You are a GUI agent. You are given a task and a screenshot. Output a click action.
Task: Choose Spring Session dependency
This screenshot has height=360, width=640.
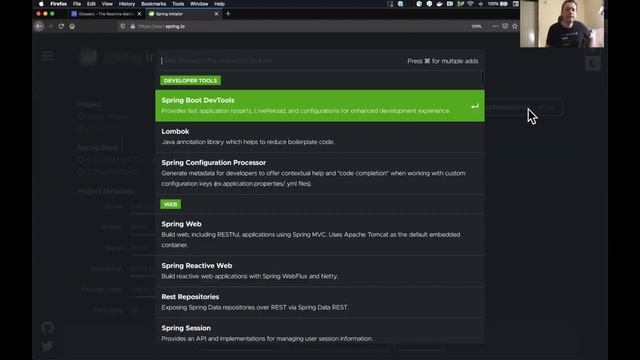tap(320, 333)
